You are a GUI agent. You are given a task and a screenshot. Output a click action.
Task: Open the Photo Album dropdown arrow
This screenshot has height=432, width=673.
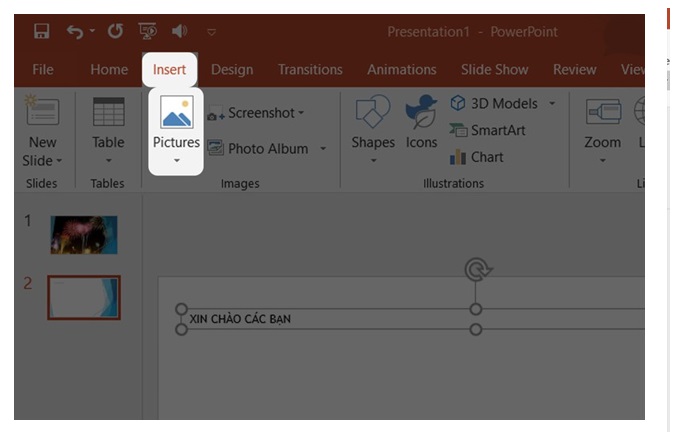pos(323,149)
